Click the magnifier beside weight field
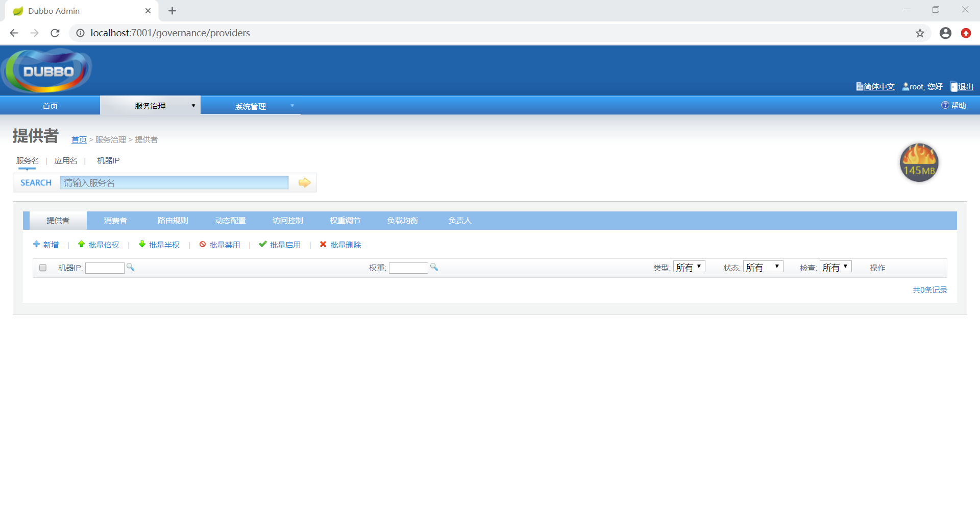This screenshot has width=980, height=526. [x=434, y=267]
